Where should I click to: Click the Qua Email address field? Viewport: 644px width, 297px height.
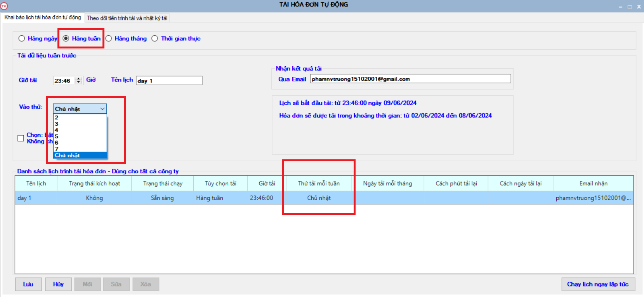click(x=410, y=79)
